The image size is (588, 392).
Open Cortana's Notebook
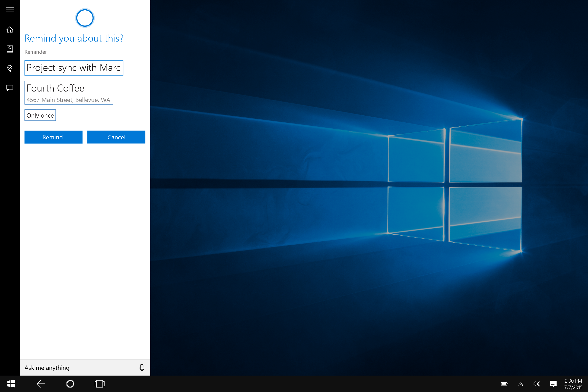tap(9, 49)
